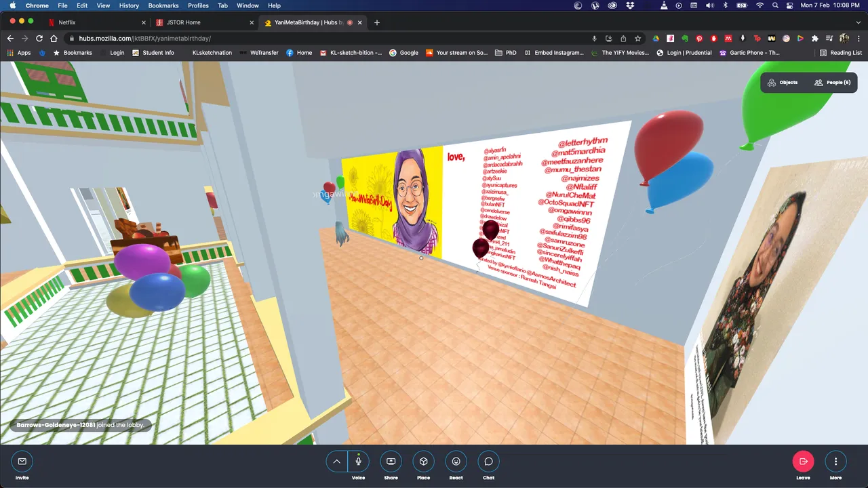The height and width of the screenshot is (488, 868).
Task: Click the YaniMetaBirthday yellow cartoon poster
Action: click(392, 203)
